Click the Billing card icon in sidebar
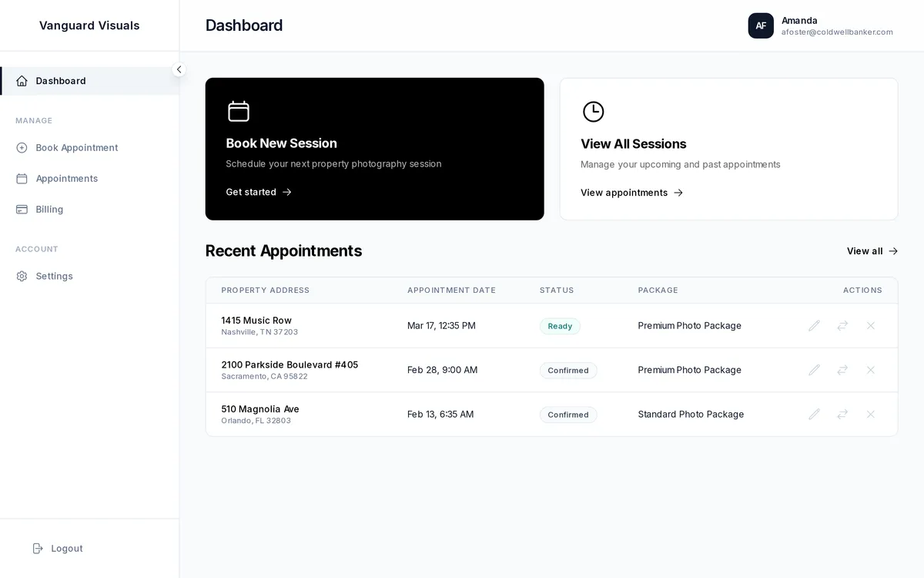924x578 pixels. tap(22, 209)
